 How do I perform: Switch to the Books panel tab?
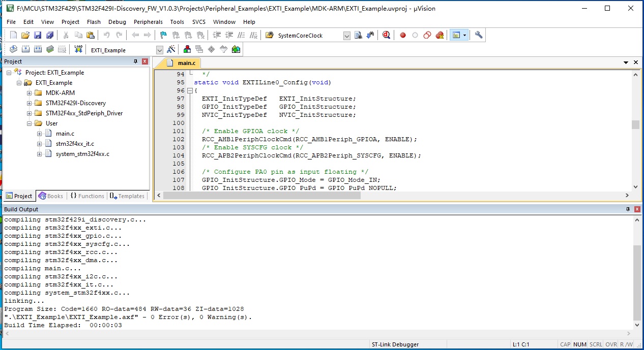(x=51, y=196)
